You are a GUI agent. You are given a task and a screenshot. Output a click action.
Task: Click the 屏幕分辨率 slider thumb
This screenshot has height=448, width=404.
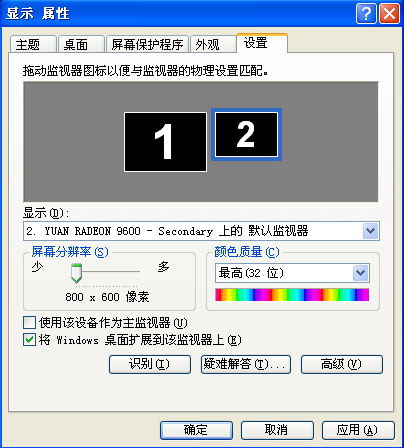(76, 273)
